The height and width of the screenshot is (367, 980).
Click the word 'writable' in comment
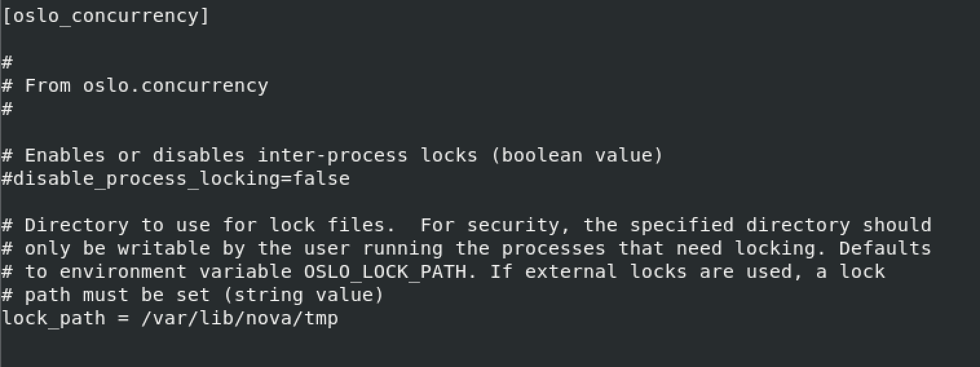click(x=164, y=248)
